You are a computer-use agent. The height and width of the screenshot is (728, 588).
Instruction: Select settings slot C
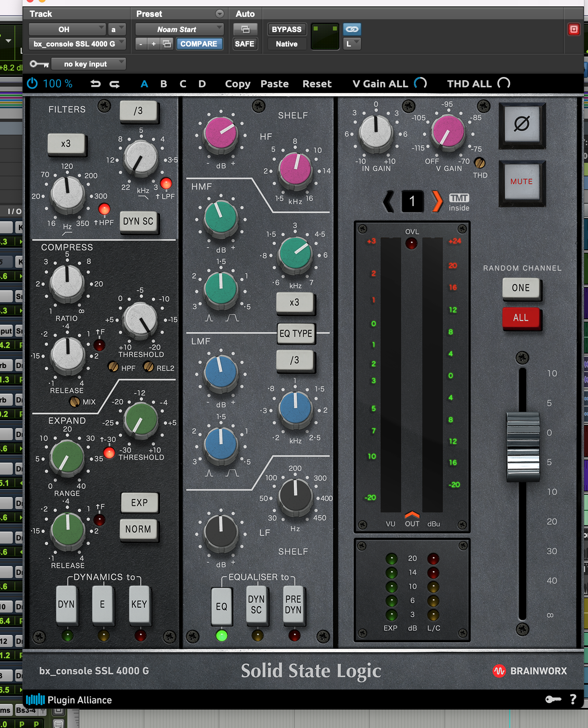pos(183,84)
